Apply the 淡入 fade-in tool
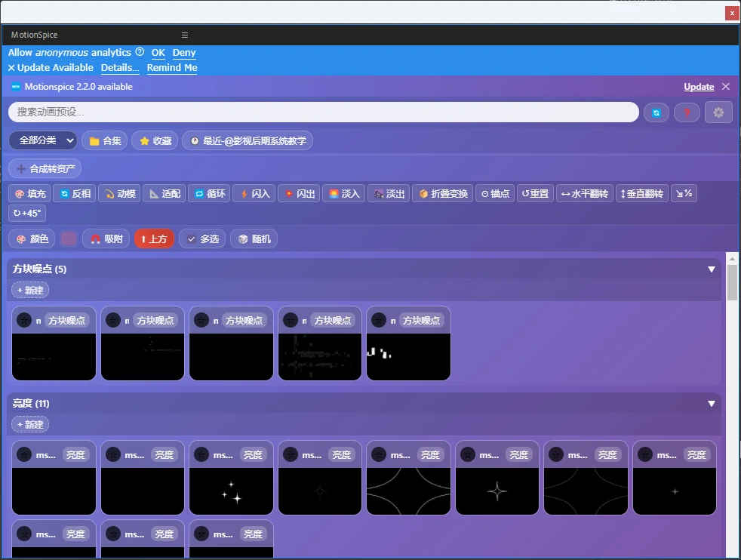741x560 pixels. pos(344,194)
